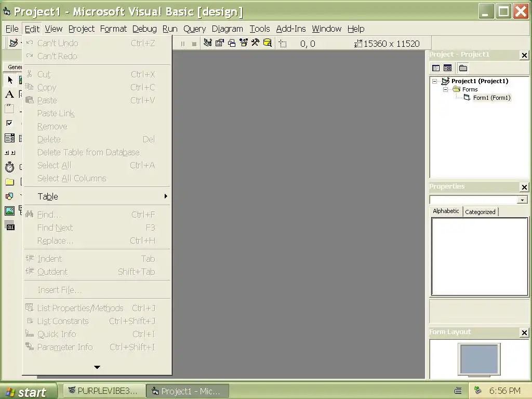Toggle Folders view in Project panel
Screen dimensions: 532x399
pos(463,68)
